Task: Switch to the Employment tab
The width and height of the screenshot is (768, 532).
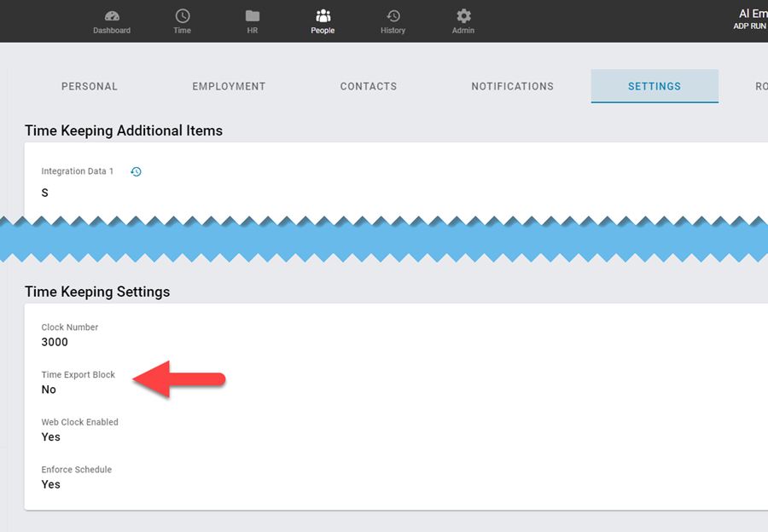Action: point(229,86)
